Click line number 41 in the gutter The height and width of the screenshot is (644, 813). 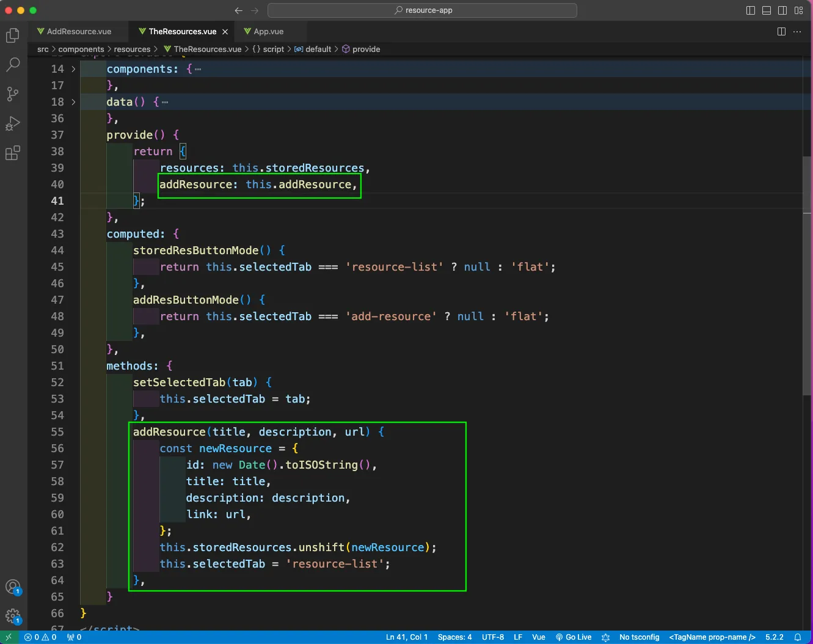pos(57,200)
